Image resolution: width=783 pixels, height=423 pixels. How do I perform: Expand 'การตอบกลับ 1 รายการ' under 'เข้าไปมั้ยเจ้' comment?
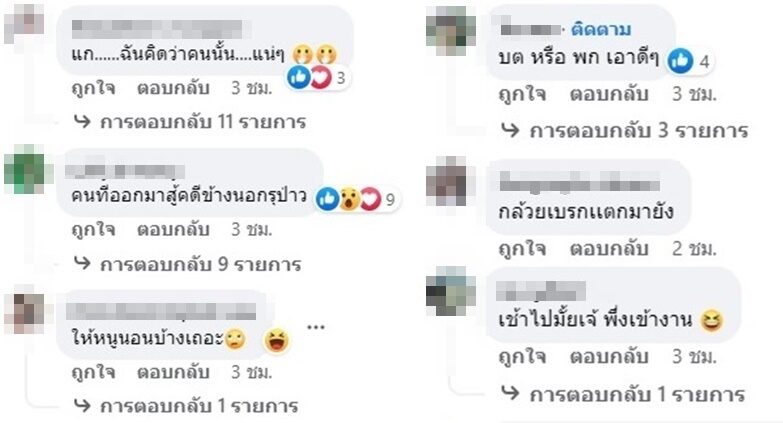click(x=623, y=395)
